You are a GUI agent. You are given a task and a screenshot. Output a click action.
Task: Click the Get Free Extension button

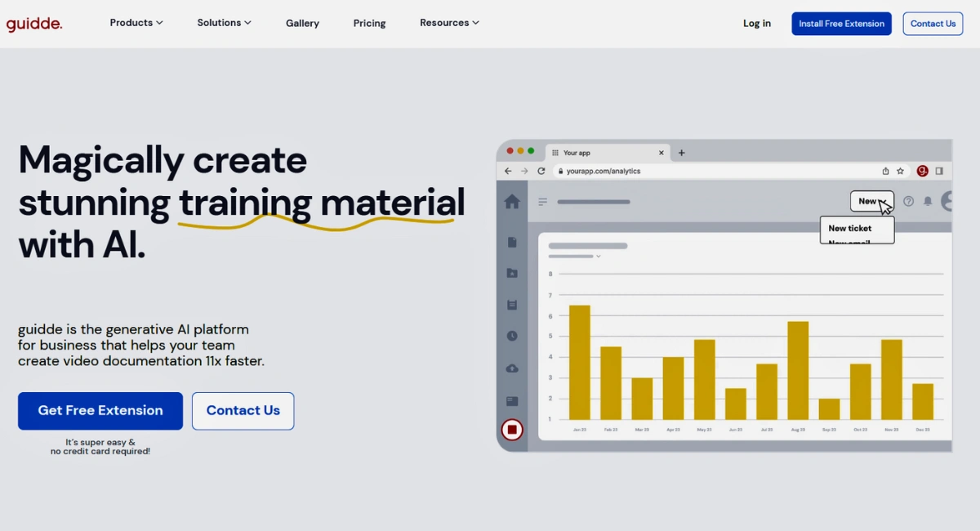tap(100, 411)
